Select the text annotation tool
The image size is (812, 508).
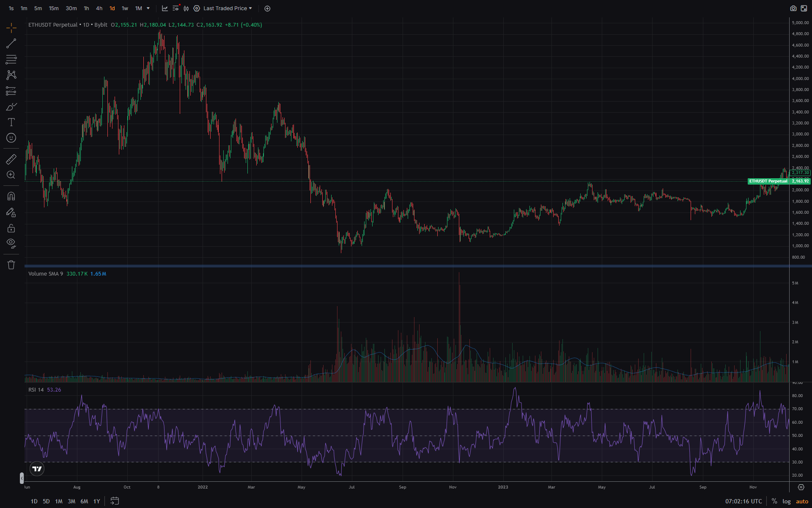tap(11, 122)
